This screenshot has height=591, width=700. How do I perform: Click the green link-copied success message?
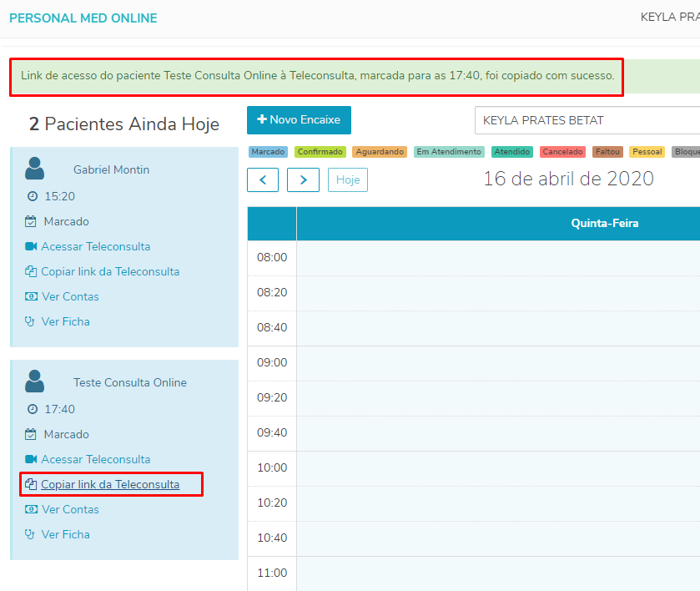(x=317, y=77)
